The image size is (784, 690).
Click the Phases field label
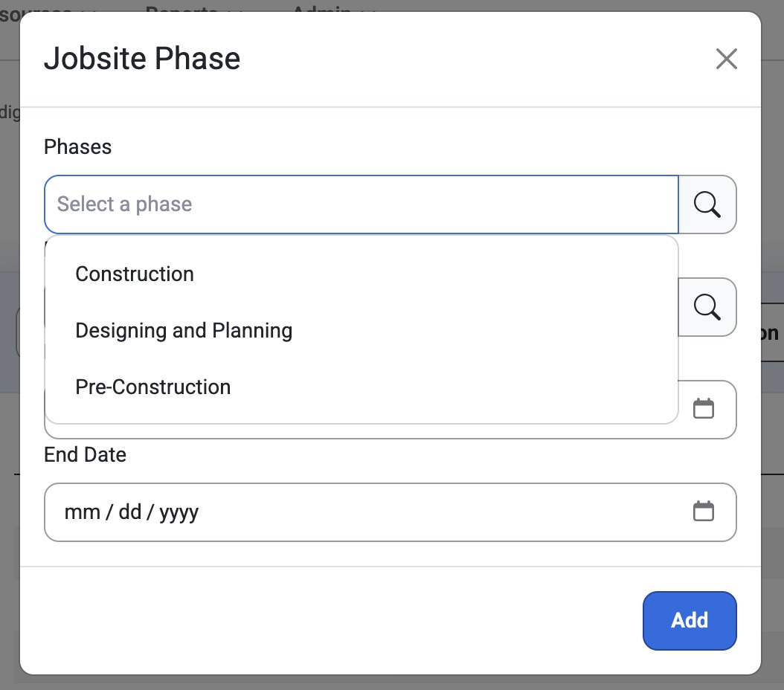(77, 147)
